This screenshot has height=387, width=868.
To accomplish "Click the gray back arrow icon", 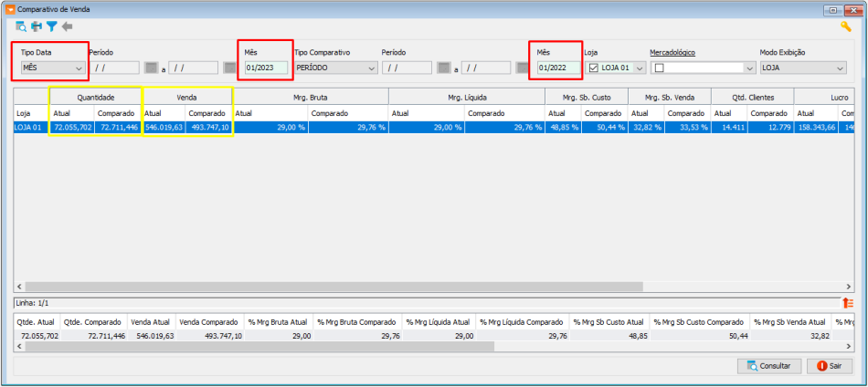I will click(x=67, y=26).
